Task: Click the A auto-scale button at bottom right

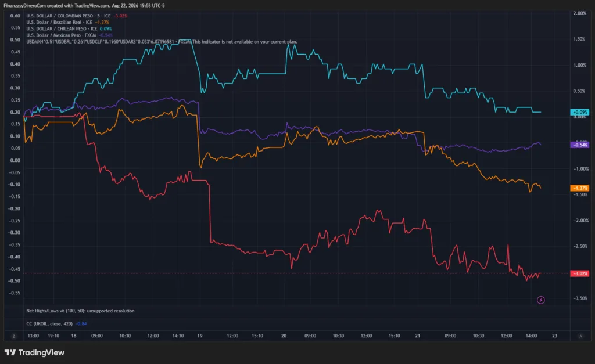Action: tap(580, 336)
